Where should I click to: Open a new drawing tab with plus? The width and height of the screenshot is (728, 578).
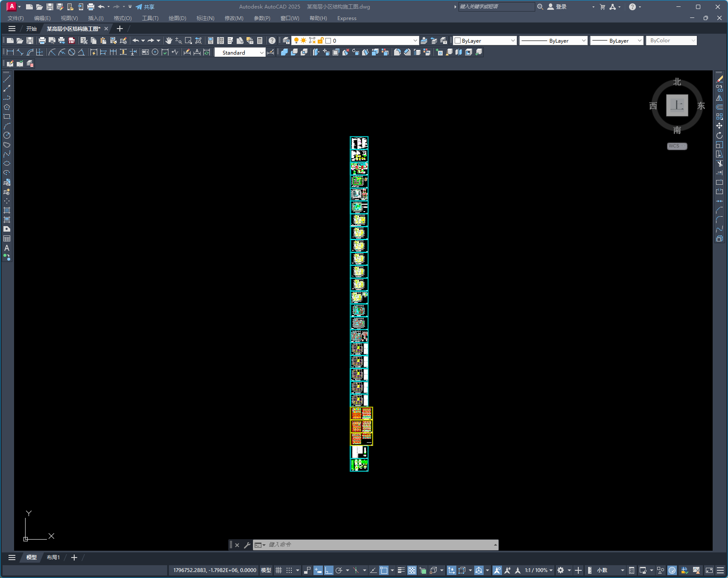click(120, 29)
